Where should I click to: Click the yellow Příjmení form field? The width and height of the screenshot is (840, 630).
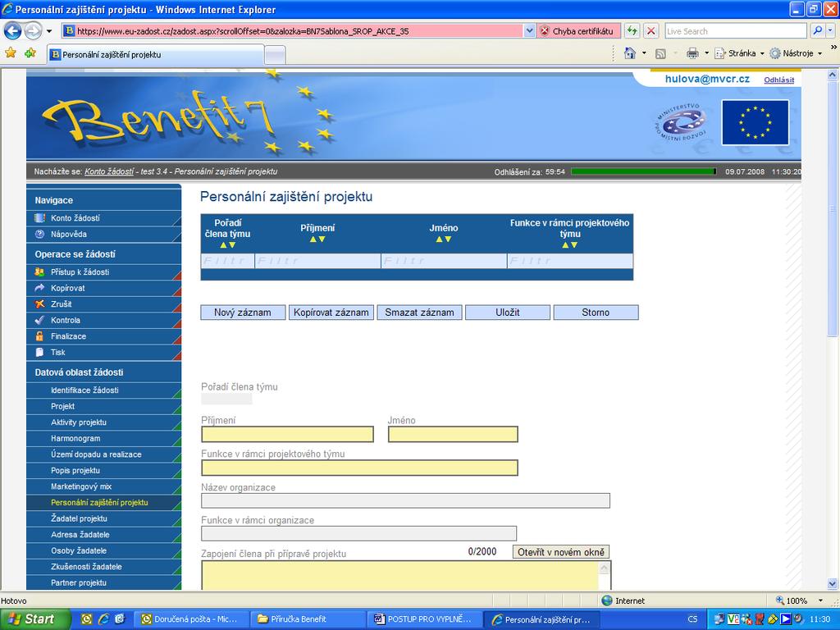tap(287, 434)
